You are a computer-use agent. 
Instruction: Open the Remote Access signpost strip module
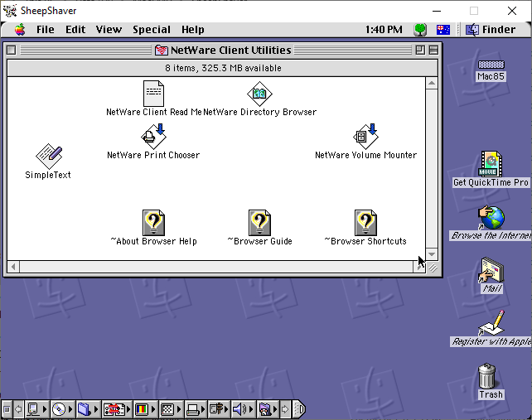pos(219,409)
